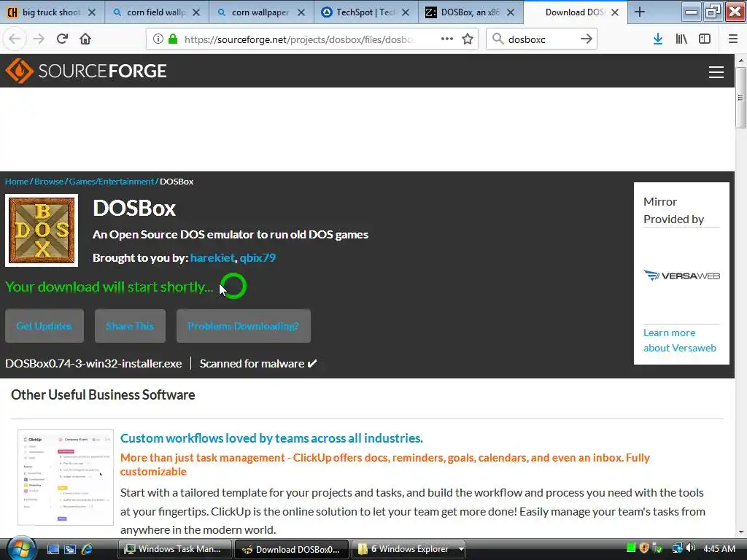
Task: Click the 'dosboxc' search field
Action: click(x=541, y=39)
